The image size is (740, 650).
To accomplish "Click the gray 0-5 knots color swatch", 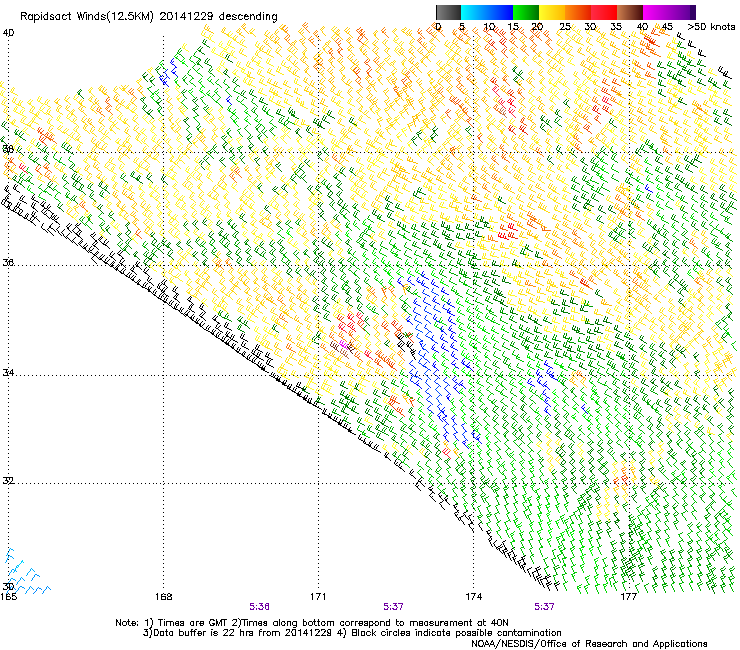I will 448,12.
